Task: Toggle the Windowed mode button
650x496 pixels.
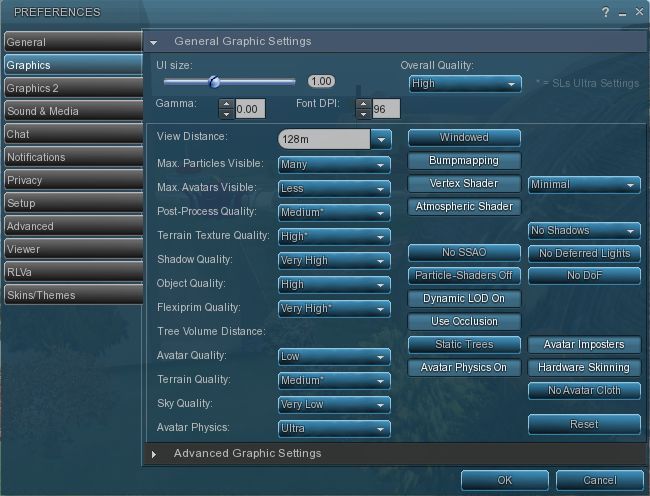Action: (464, 138)
